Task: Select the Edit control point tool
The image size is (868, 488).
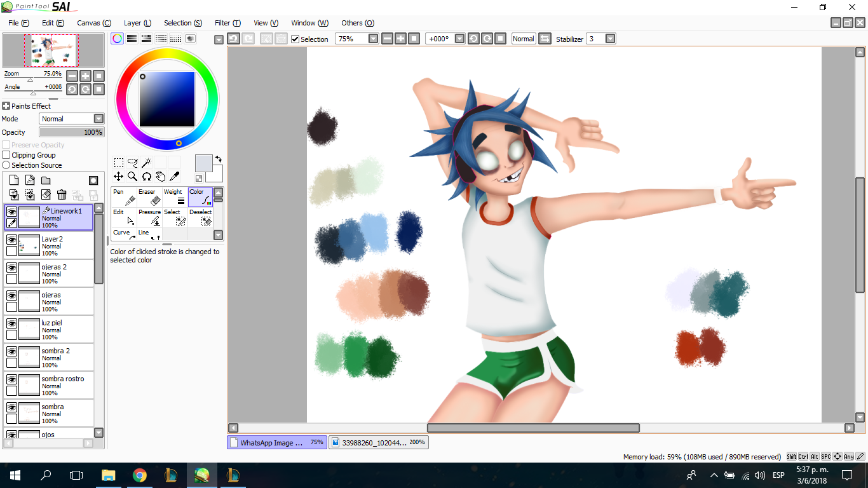Action: point(124,217)
